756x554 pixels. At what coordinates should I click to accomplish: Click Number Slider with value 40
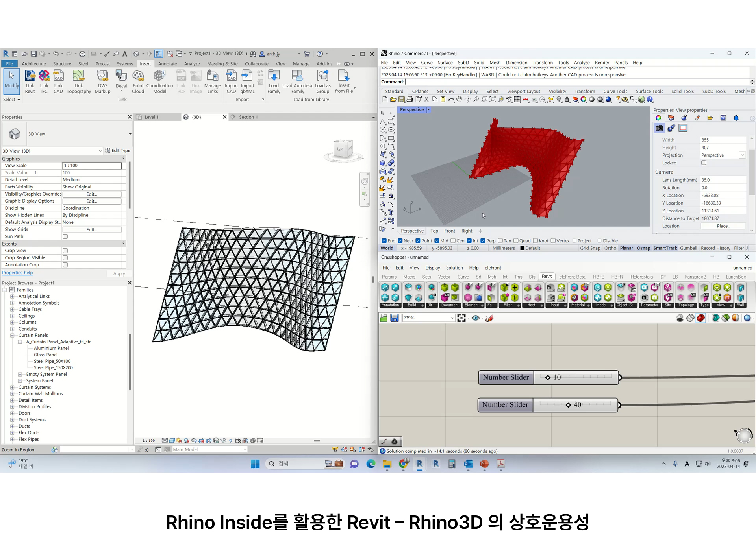pyautogui.click(x=548, y=405)
